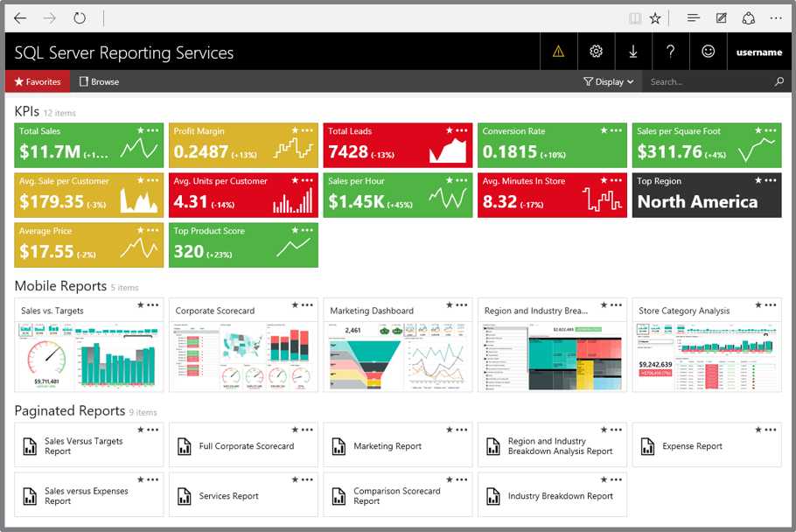
Task: Open the SSRS settings gear menu
Action: [596, 52]
